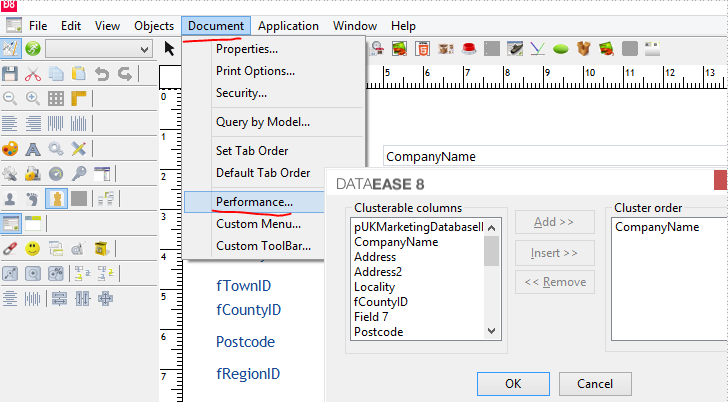Click the recycle bin icon in the left toolbar
Screen dimensions: 728x402
pos(101,248)
